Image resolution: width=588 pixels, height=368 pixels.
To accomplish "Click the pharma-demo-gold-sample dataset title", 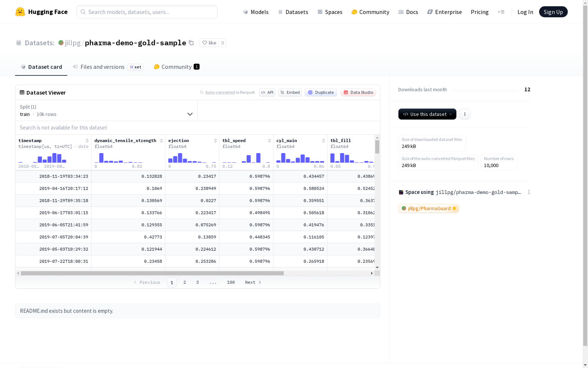I will point(136,43).
